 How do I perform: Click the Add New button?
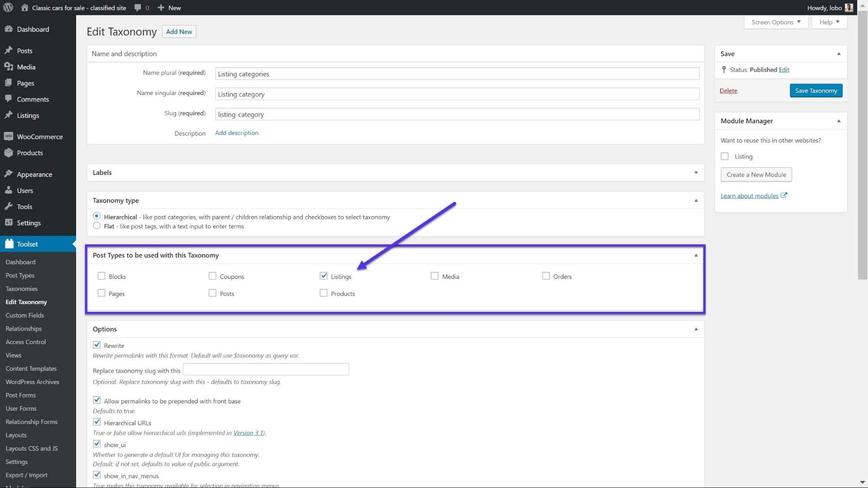click(x=179, y=31)
